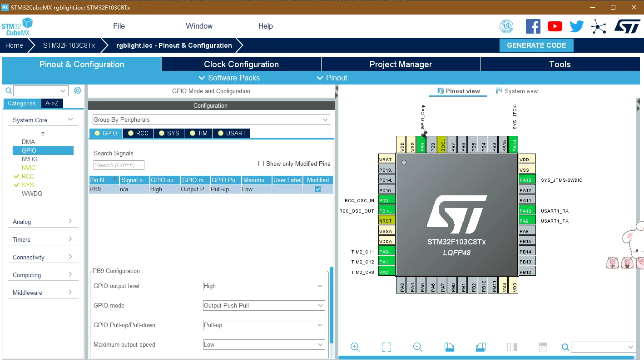Screen dimensions: 644x363
Task: Sort the table by Pin Name column
Action: tap(104, 180)
